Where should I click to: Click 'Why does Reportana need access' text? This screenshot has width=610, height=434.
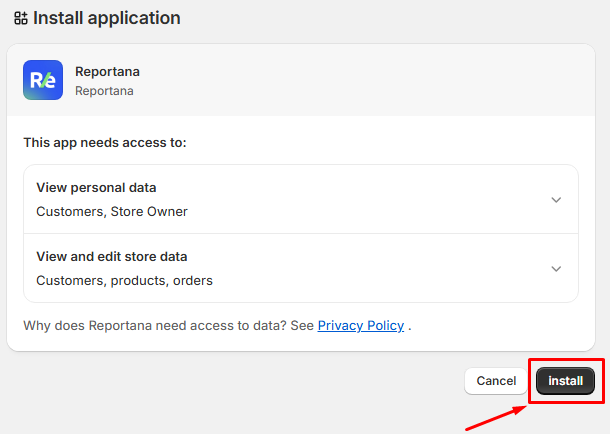pyautogui.click(x=167, y=326)
